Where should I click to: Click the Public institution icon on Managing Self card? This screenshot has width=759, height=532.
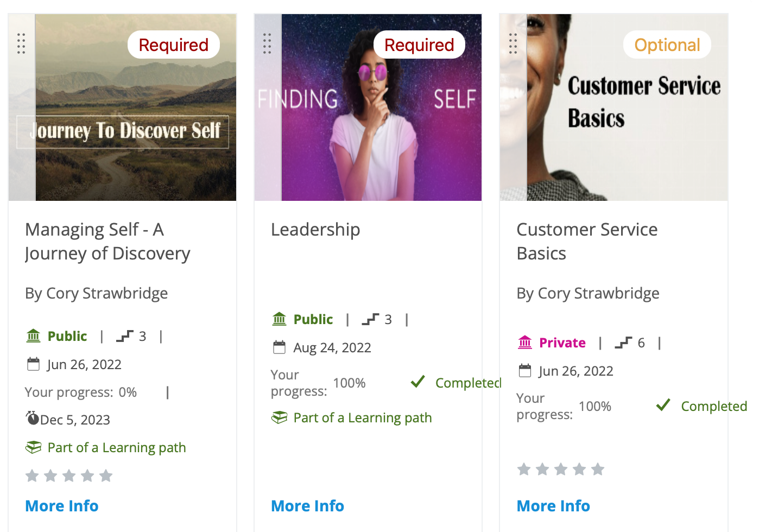pyautogui.click(x=33, y=335)
